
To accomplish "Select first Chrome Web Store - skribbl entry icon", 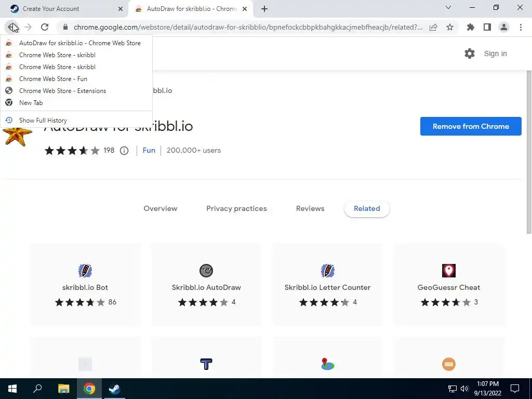I will pos(9,55).
